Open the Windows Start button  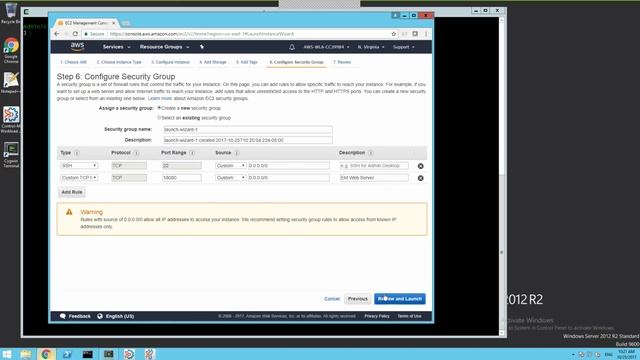click(x=7, y=354)
